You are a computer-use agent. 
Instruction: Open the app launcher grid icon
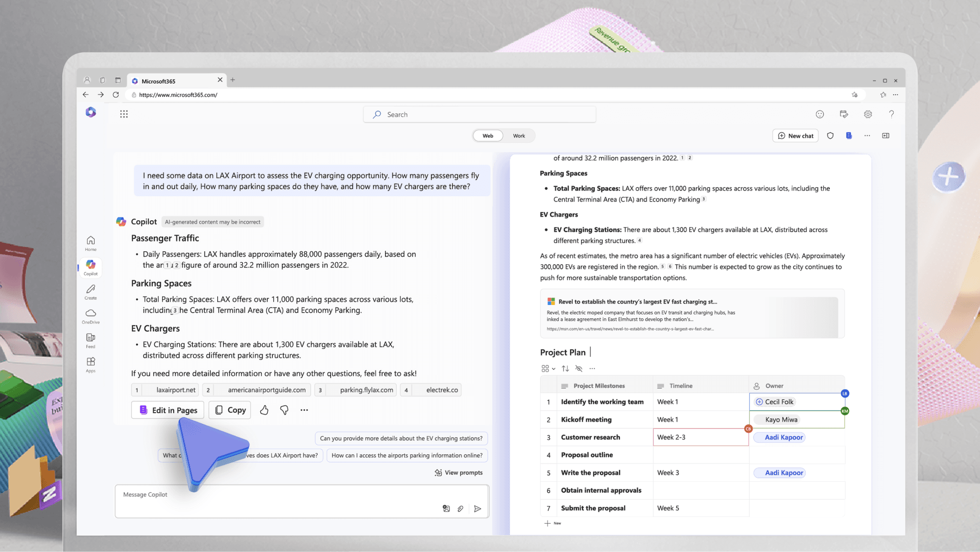124,114
